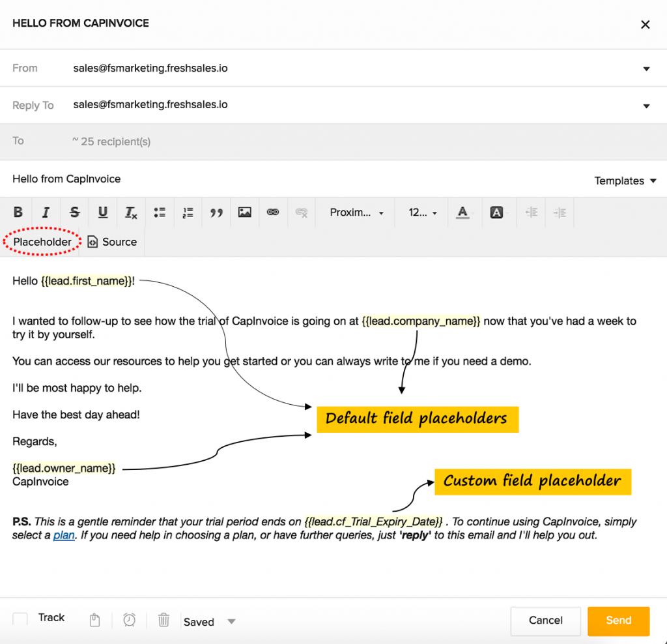667x644 pixels.
Task: Click the From address sales@fsmarketing.freshsales.io
Action: coord(150,68)
